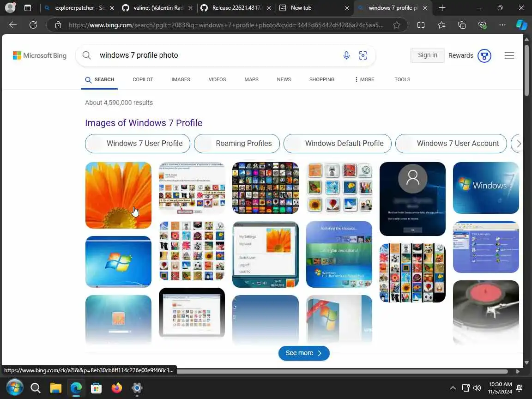
Task: Open split screen icon in toolbar
Action: [x=421, y=25]
